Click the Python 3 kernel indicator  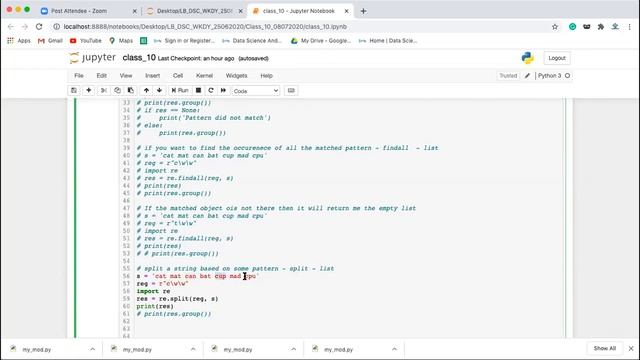click(x=554, y=76)
